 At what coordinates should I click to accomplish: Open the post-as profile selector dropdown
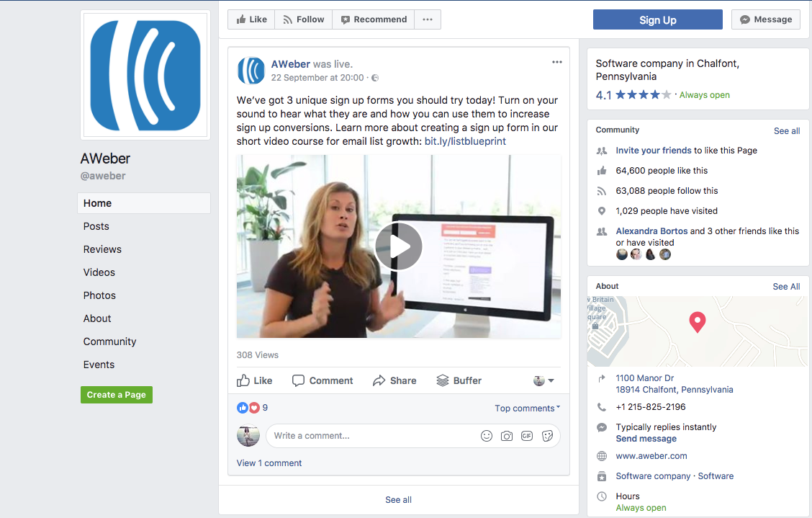543,381
